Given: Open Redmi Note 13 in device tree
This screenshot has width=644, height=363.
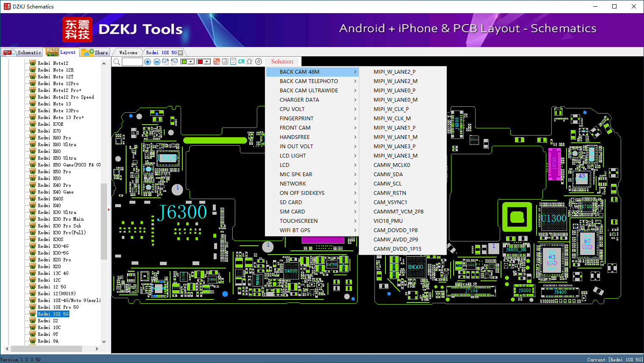Looking at the screenshot, I should pyautogui.click(x=54, y=104).
